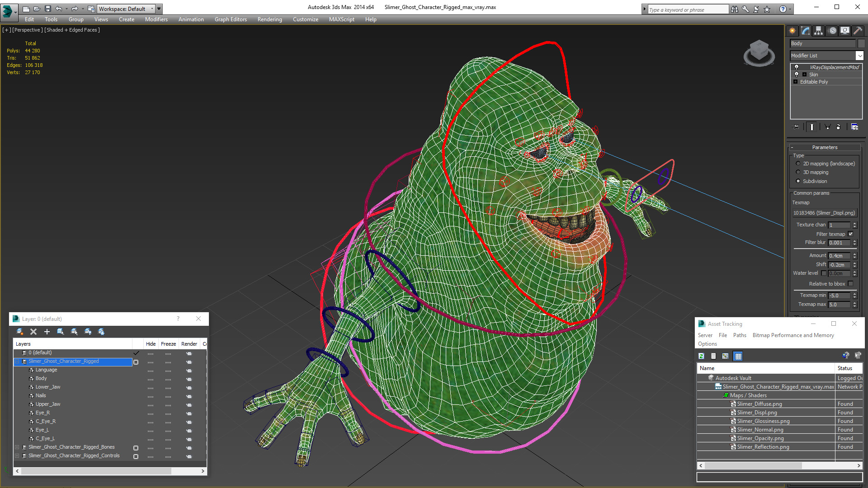Toggle Show End Result in modifier stack
The width and height of the screenshot is (868, 488).
812,127
